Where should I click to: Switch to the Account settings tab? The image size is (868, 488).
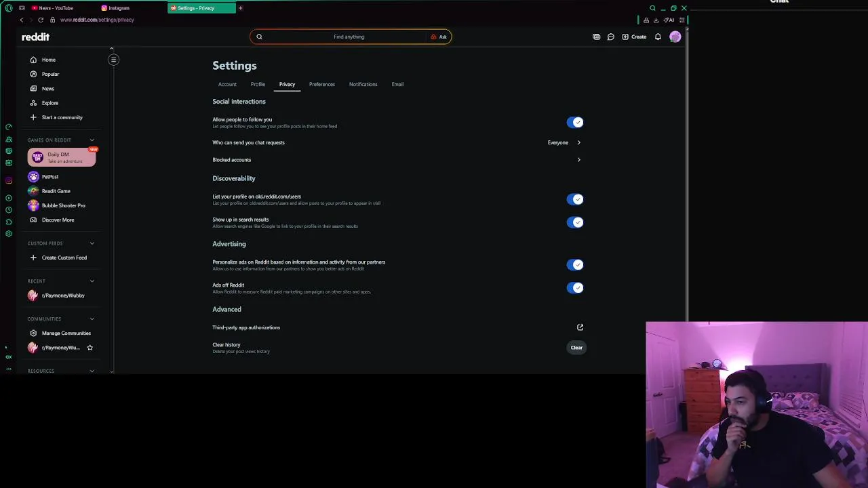coord(227,84)
